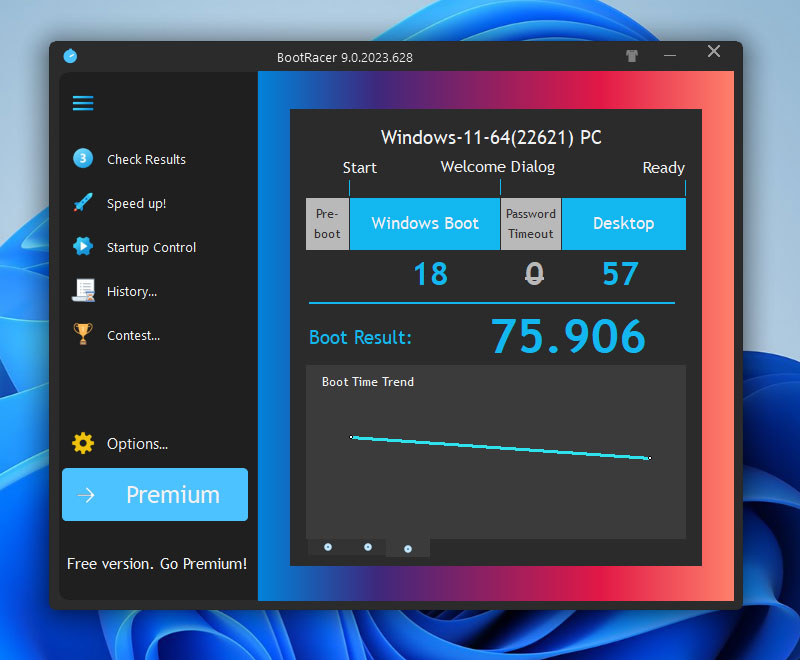Viewport: 800px width, 660px height.
Task: Select the third page dot below the trend chart
Action: pyautogui.click(x=408, y=549)
